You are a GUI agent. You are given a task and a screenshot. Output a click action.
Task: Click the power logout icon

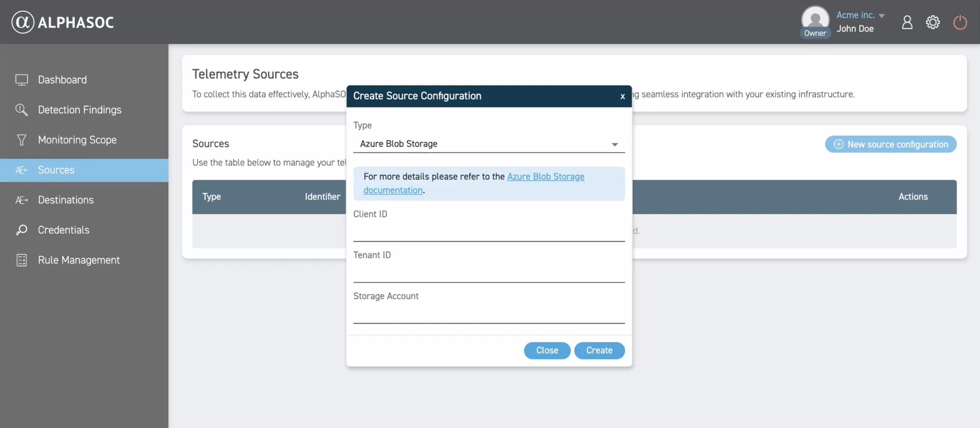(959, 22)
